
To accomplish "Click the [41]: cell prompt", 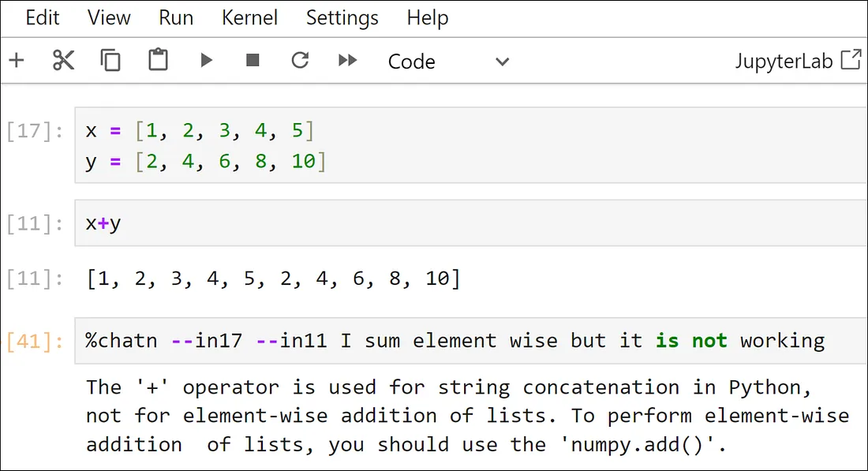I will pyautogui.click(x=35, y=341).
